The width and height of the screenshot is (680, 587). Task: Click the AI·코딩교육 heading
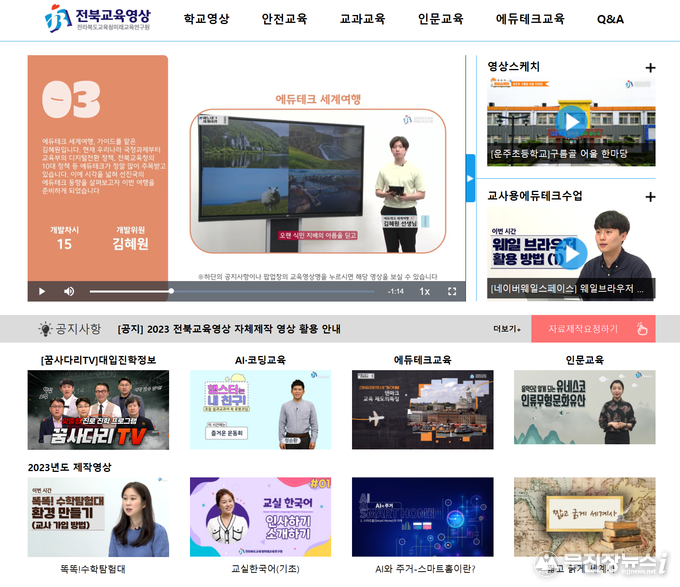pyautogui.click(x=260, y=360)
